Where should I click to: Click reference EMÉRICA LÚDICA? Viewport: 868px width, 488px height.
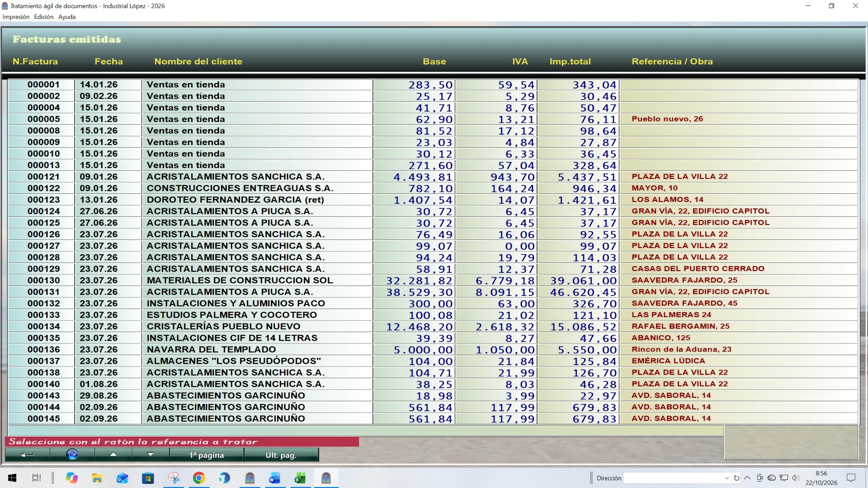pyautogui.click(x=668, y=361)
